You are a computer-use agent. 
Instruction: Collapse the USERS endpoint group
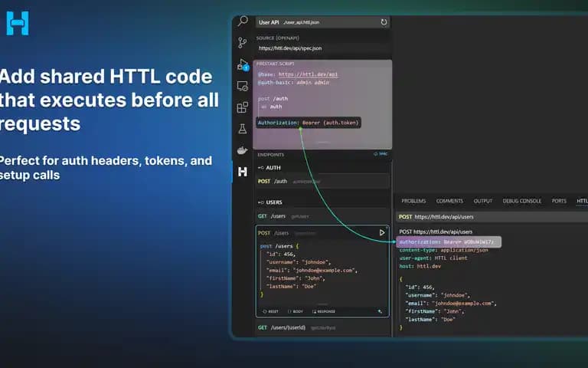[270, 202]
